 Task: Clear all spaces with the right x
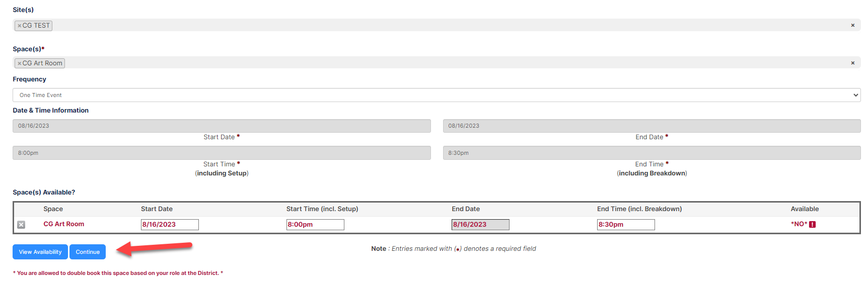[x=852, y=63]
